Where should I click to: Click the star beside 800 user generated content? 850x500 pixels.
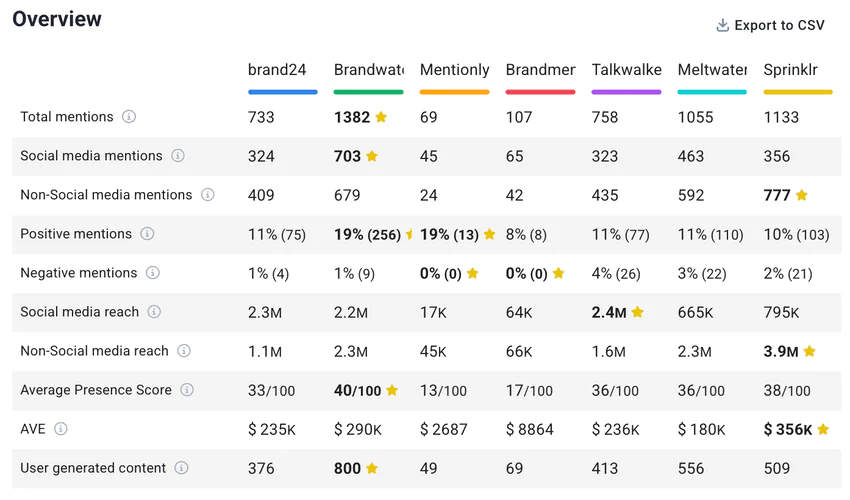(372, 468)
